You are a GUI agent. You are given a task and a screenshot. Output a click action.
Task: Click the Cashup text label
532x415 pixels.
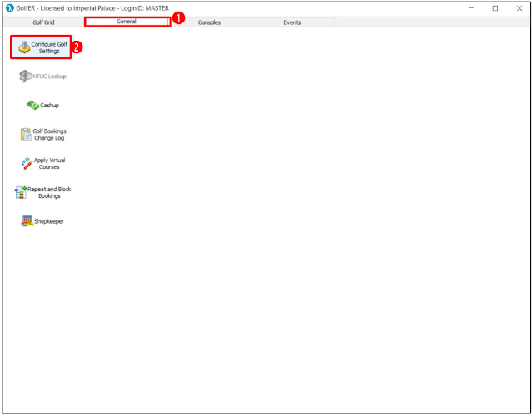(x=49, y=106)
